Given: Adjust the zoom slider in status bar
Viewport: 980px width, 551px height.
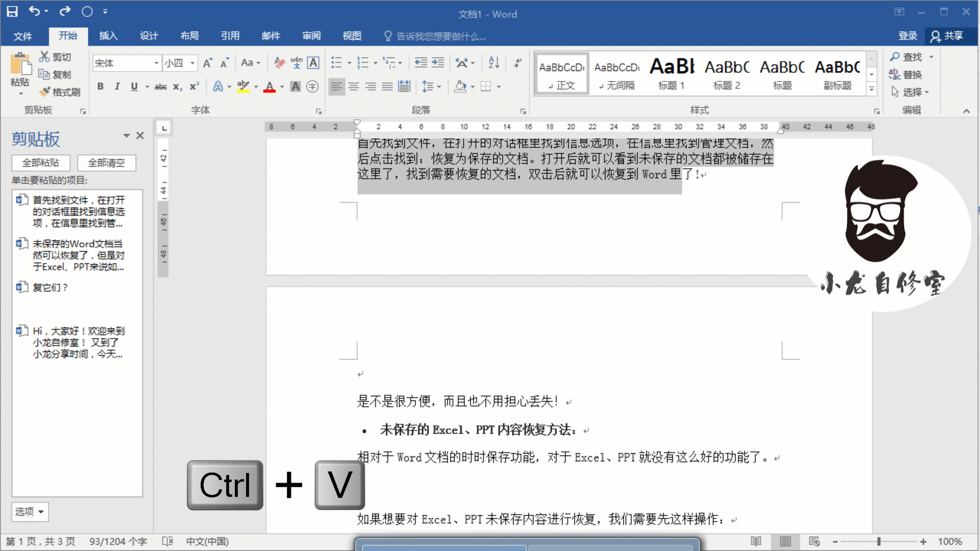Looking at the screenshot, I should [878, 541].
